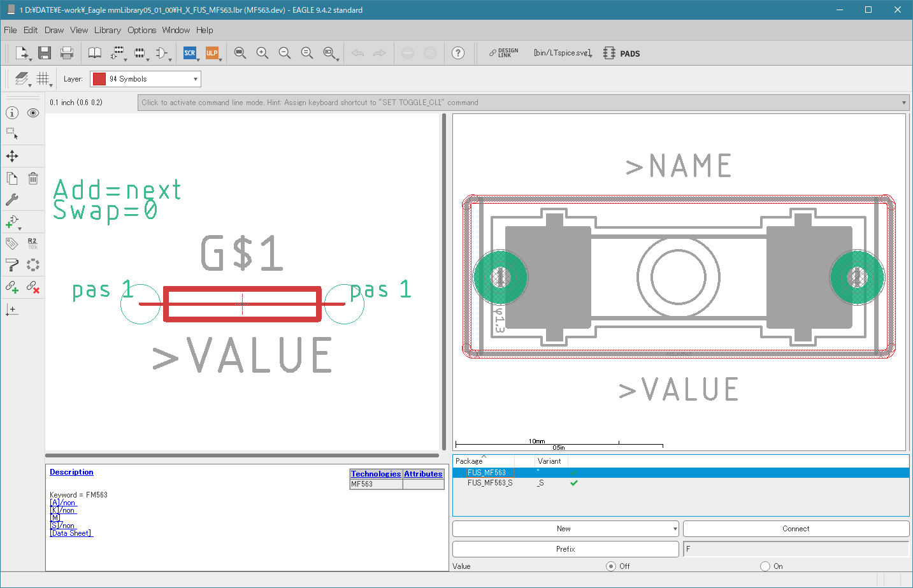Select the FUS_MF563_S package row
The height and width of the screenshot is (588, 913).
(680, 483)
